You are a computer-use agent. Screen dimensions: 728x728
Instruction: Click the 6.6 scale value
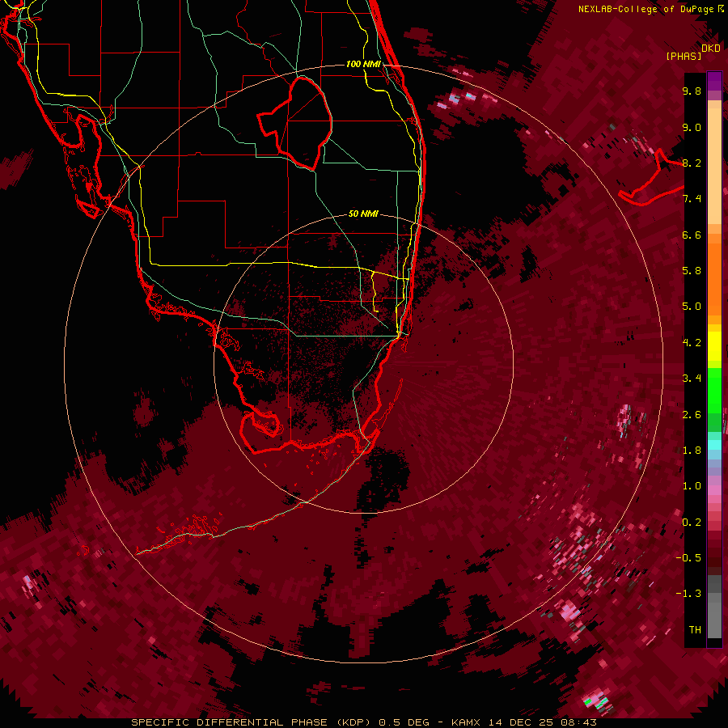pos(692,235)
